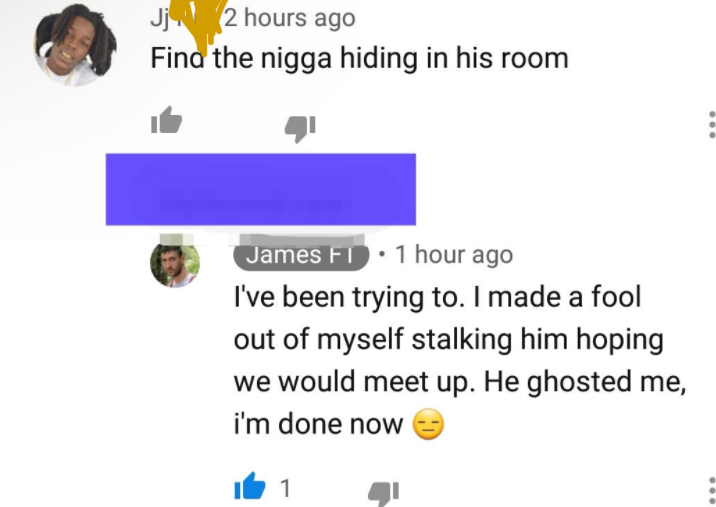The width and height of the screenshot is (716, 507).
Task: Dislike James's reply with thumbs-down
Action: [384, 493]
